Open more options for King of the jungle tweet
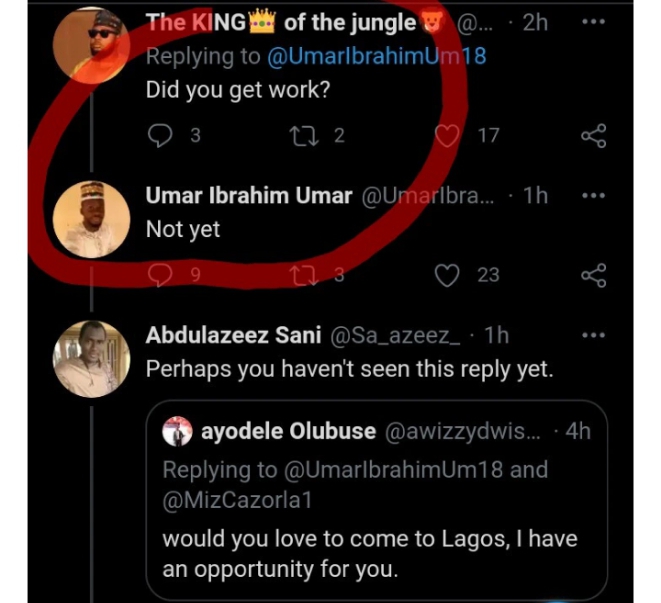This screenshot has height=603, width=661. coord(593,24)
